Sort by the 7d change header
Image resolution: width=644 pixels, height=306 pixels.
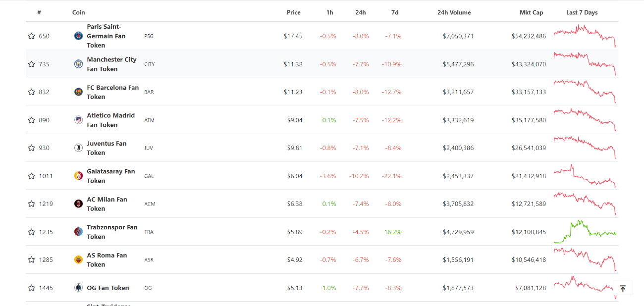[395, 12]
